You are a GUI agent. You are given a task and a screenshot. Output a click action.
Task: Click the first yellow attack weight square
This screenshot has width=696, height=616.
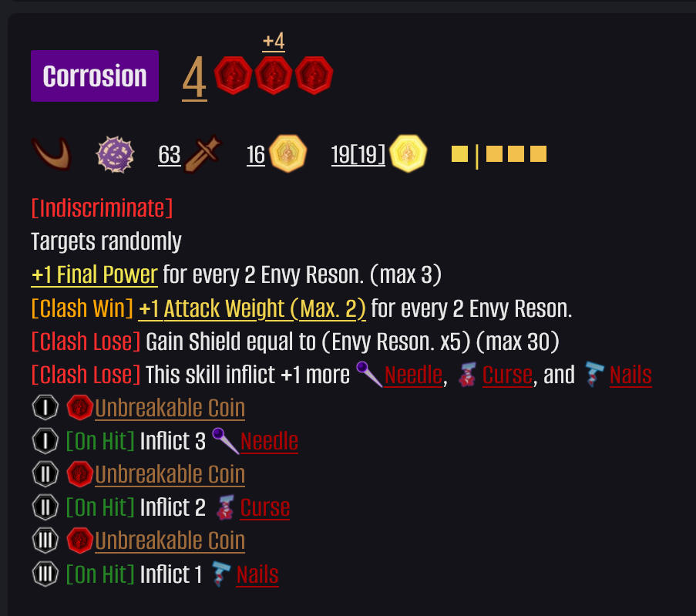459,154
